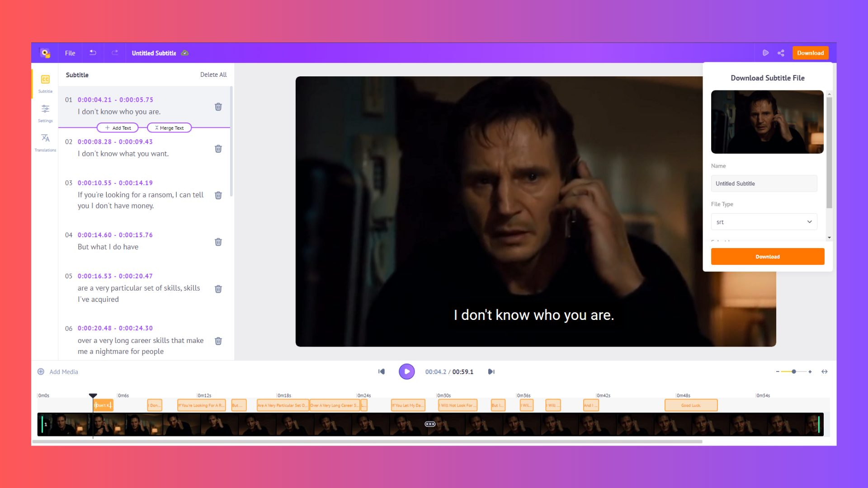Delete subtitle 04 'But what I do have'
868x488 pixels.
(x=218, y=242)
